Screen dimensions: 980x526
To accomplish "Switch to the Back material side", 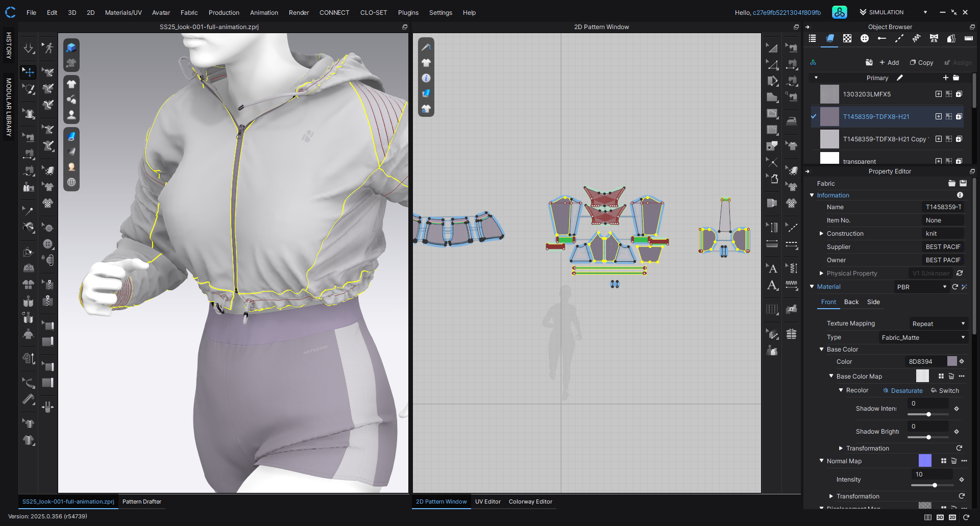I will pos(851,302).
